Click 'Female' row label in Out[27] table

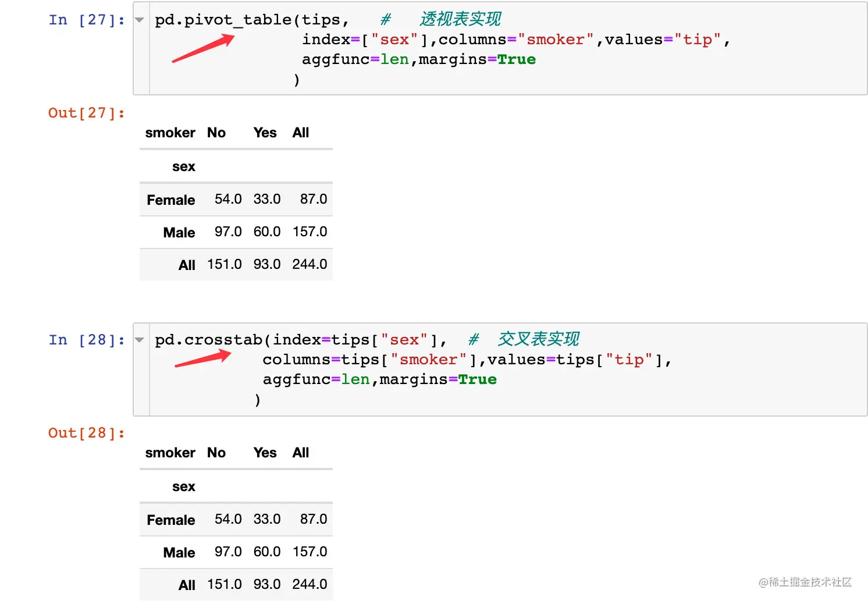171,200
